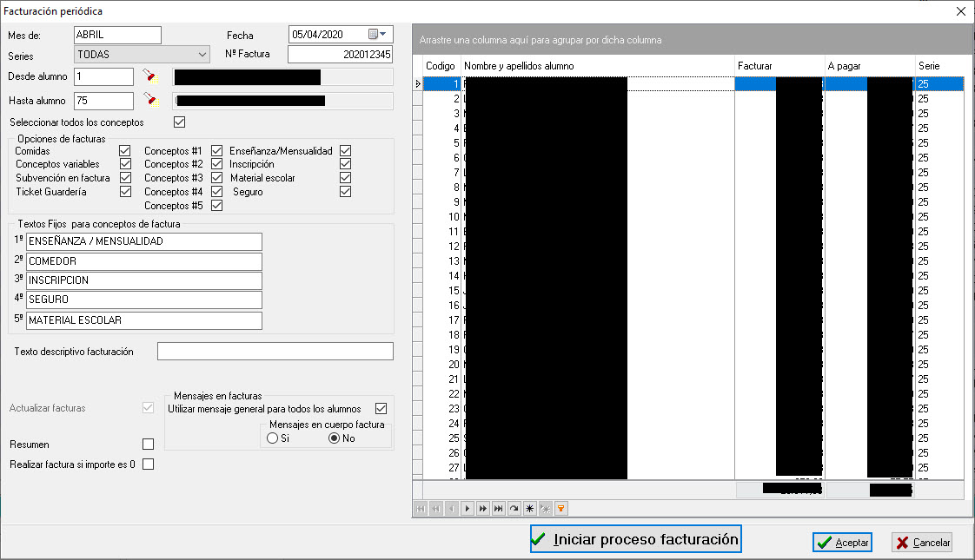Enable Realizar factura si importe es 0

point(148,464)
